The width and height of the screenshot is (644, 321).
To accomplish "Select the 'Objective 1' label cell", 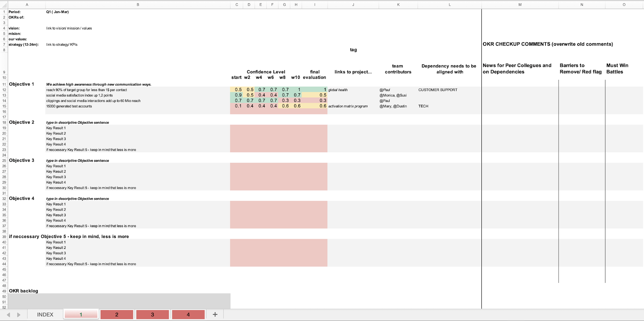I will point(22,84).
